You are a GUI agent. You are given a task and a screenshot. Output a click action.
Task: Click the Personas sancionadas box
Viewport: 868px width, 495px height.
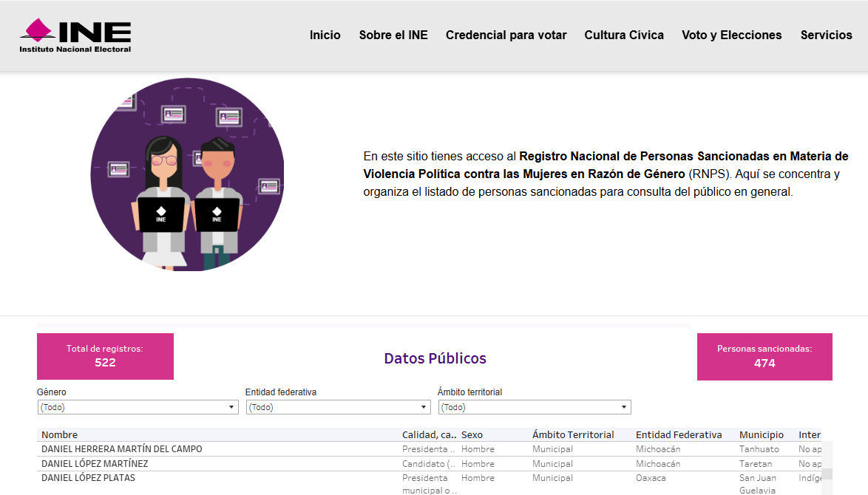click(x=764, y=356)
